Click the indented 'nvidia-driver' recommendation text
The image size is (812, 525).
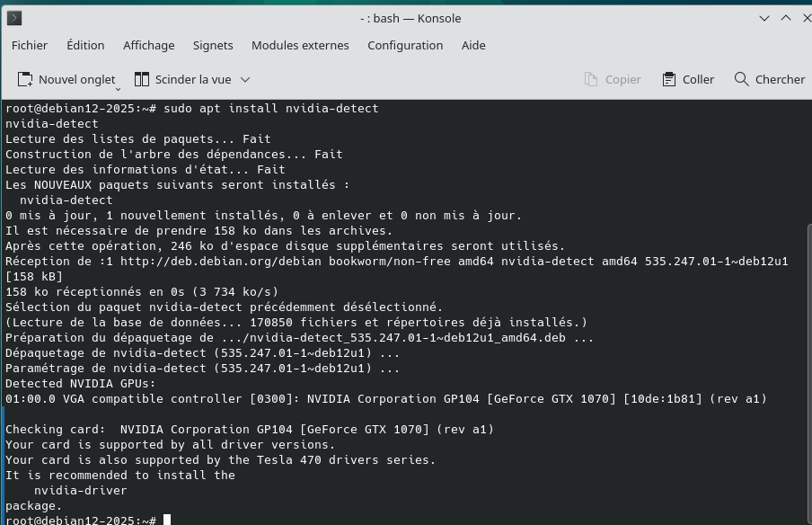80,491
